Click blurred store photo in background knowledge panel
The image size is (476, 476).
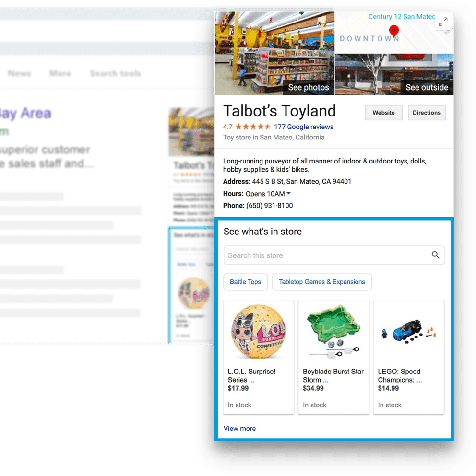click(x=192, y=132)
